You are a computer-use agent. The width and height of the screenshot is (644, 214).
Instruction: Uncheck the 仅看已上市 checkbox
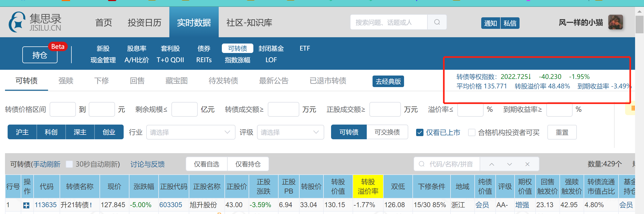coord(420,132)
